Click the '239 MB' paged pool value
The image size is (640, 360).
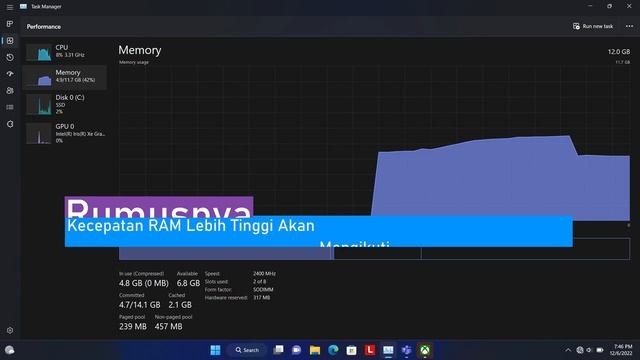[x=133, y=327]
